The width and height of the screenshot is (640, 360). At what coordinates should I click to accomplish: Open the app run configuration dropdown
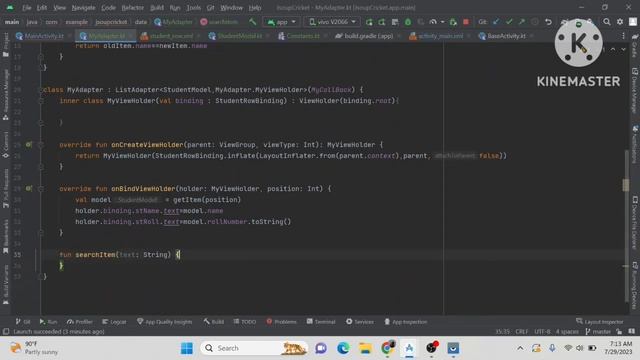pos(282,22)
